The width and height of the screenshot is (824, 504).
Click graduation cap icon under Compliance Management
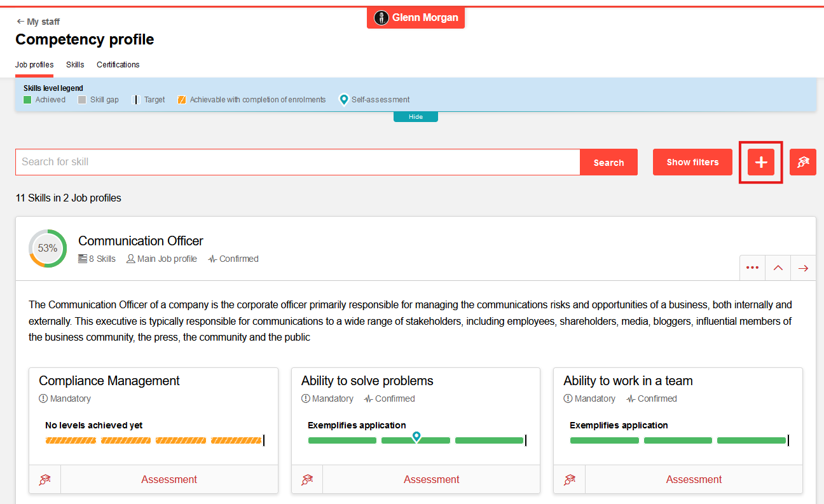45,479
